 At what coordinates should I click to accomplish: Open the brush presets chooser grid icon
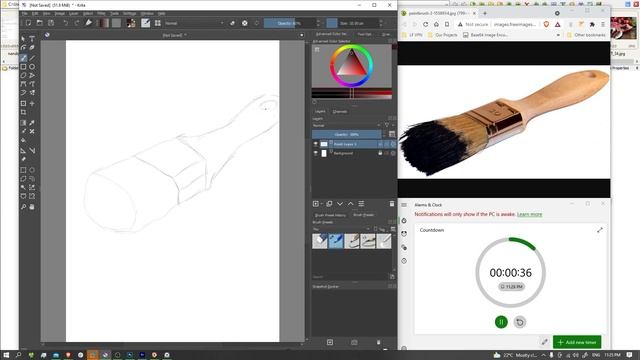(x=158, y=23)
